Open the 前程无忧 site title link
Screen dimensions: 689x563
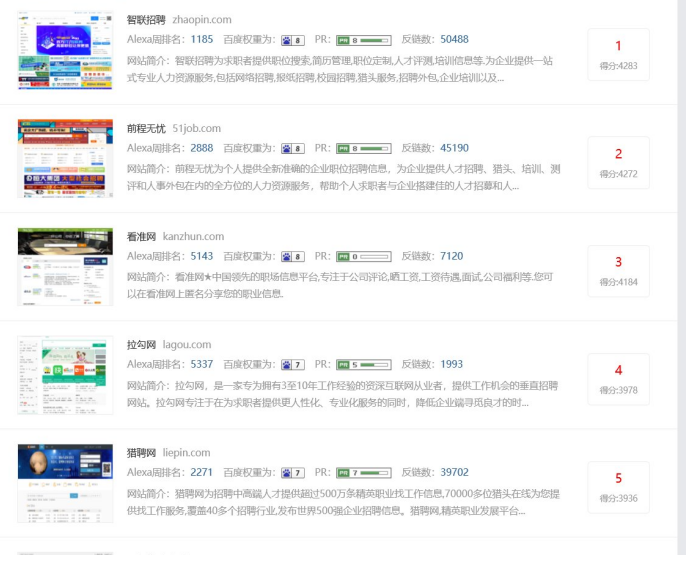146,128
